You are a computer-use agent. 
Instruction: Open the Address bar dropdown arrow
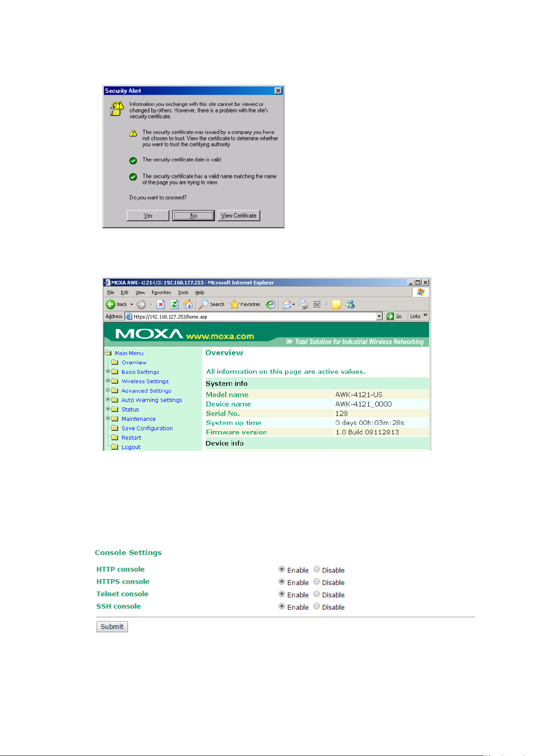pos(379,316)
